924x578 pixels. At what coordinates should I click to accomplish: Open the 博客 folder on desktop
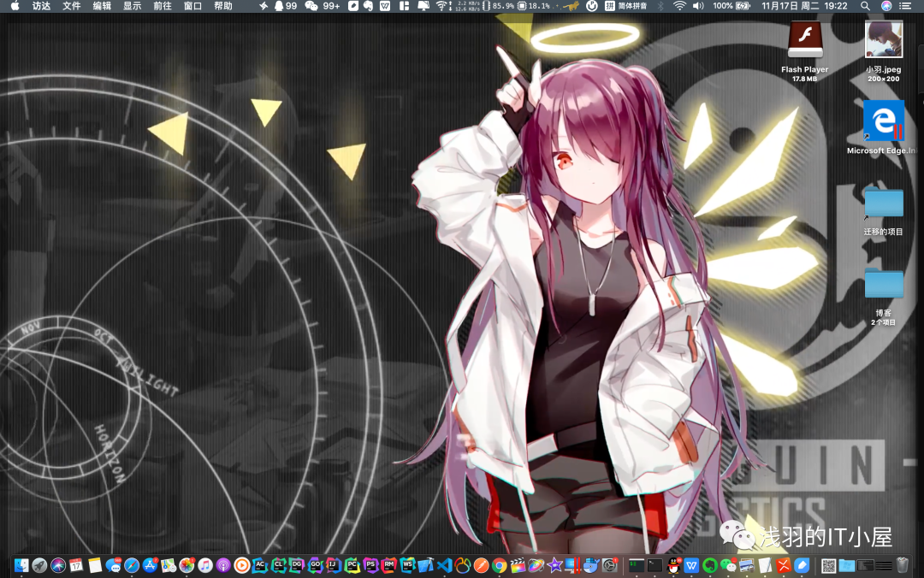pyautogui.click(x=883, y=285)
